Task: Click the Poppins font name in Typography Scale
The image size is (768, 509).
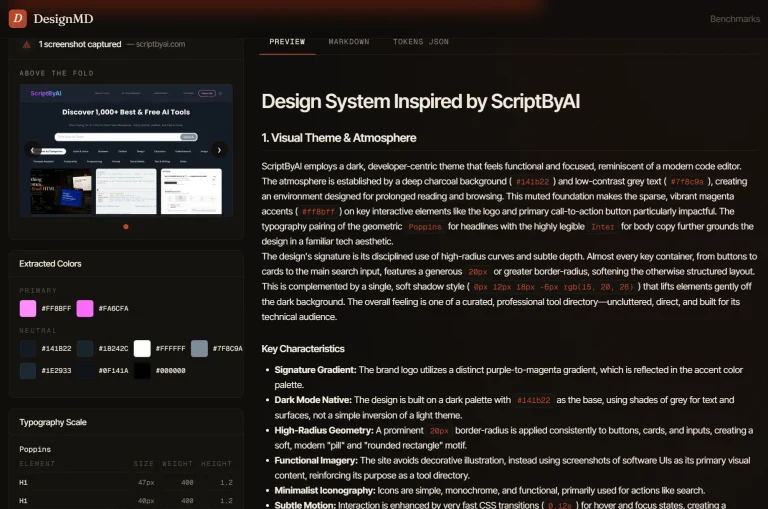Action: 35,449
